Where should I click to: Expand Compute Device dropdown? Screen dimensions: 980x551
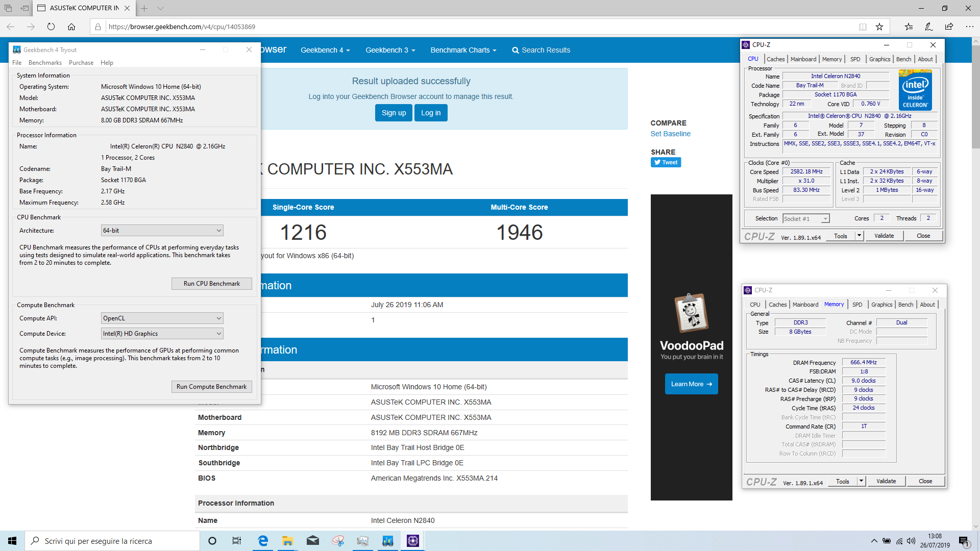(x=162, y=334)
